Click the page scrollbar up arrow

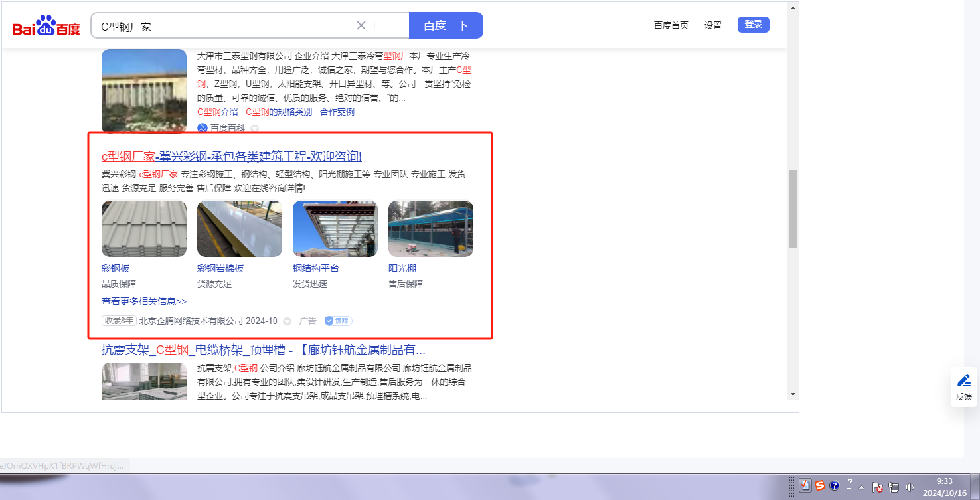pos(793,8)
